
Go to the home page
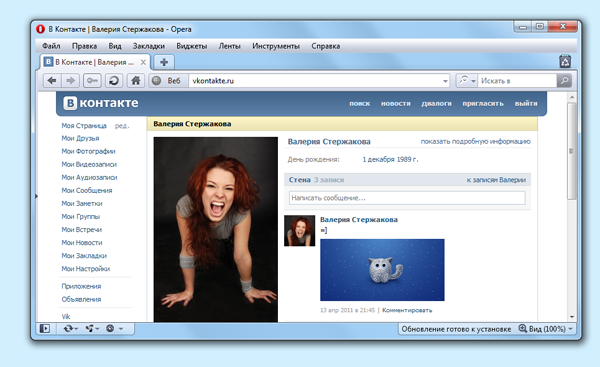pos(135,81)
